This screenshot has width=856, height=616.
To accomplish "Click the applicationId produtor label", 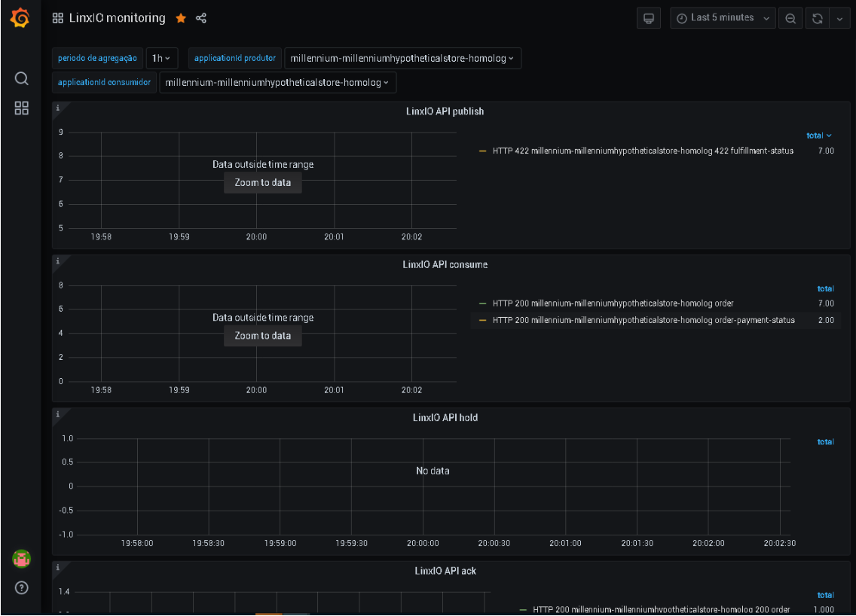I will 235,58.
